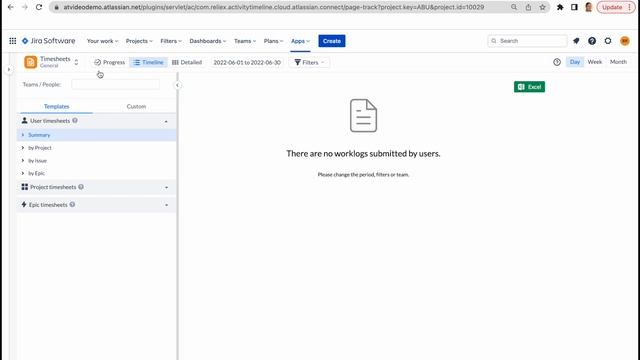Switch the Timesheets view selector arrows
Image resolution: width=640 pixels, height=360 pixels.
76,62
